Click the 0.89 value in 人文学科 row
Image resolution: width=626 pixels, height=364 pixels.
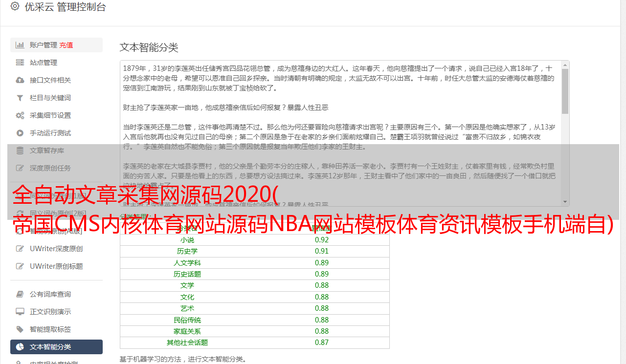[322, 263]
